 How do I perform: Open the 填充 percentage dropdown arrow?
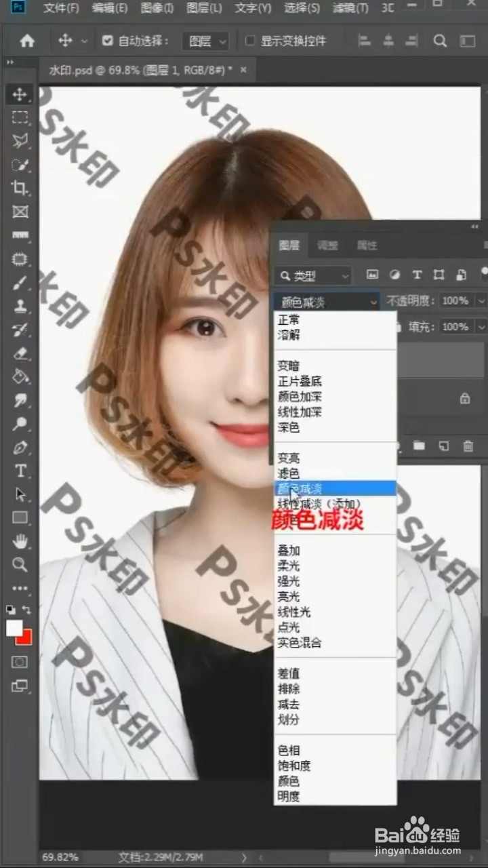(481, 327)
